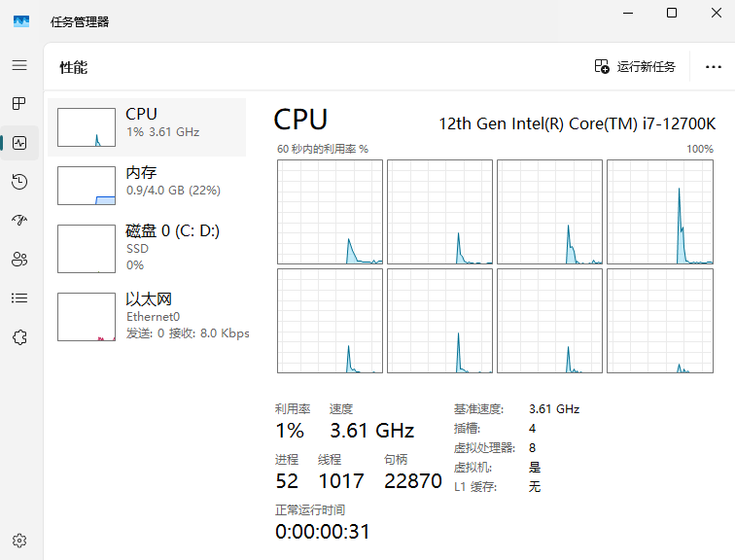
Task: Select the CPU performance entry
Action: click(147, 127)
